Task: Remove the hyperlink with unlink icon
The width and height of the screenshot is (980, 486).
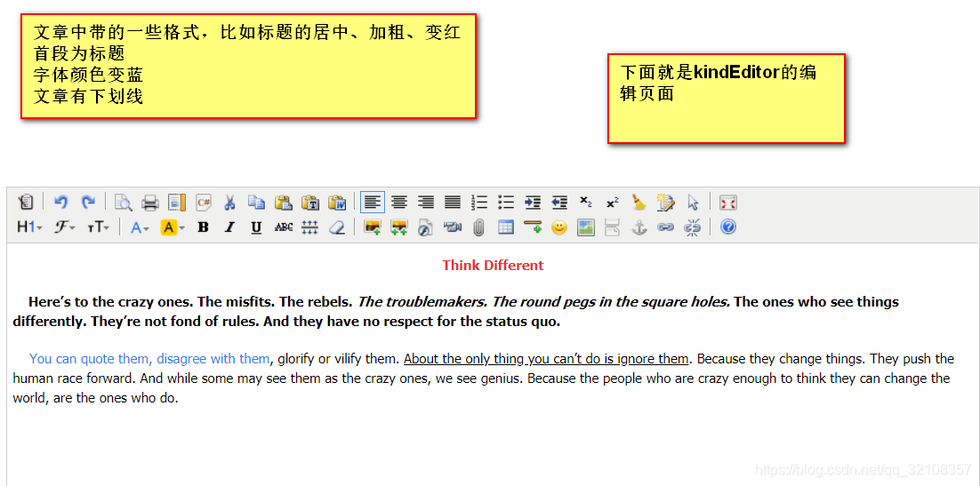Action: 693,227
